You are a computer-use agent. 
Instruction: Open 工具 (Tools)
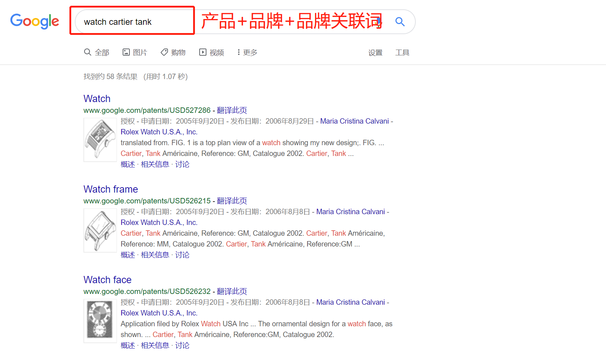pyautogui.click(x=402, y=53)
